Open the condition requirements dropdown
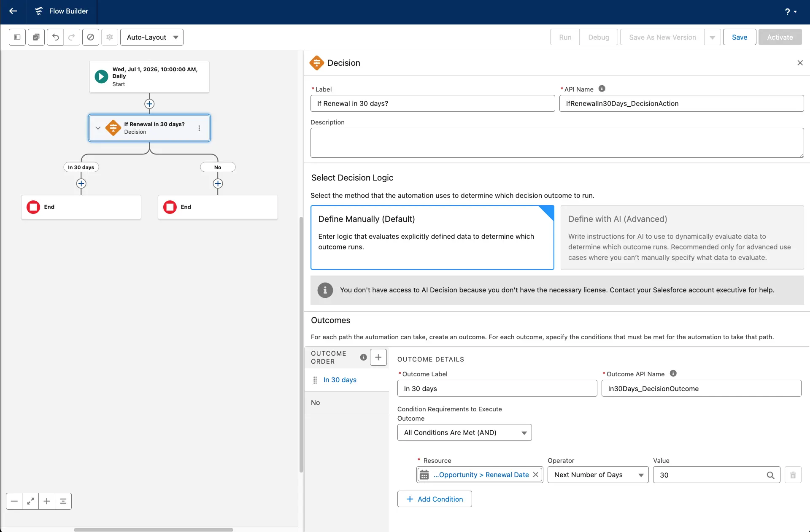 [464, 433]
